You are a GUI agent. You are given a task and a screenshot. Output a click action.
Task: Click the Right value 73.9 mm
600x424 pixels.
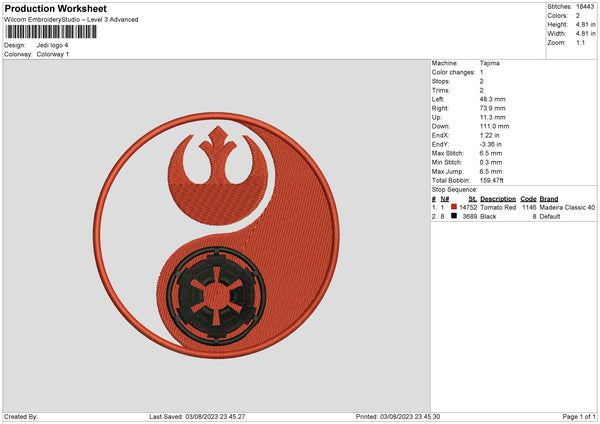pyautogui.click(x=492, y=108)
